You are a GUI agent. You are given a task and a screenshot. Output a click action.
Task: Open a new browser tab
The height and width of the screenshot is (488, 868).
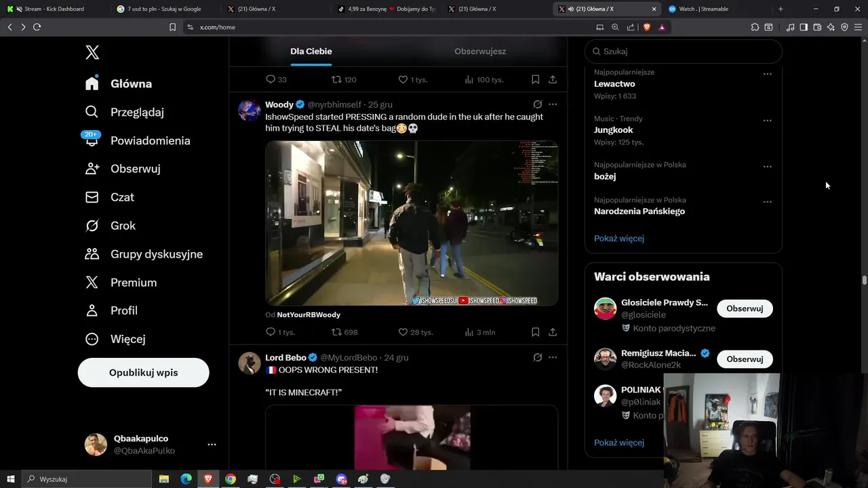(781, 9)
